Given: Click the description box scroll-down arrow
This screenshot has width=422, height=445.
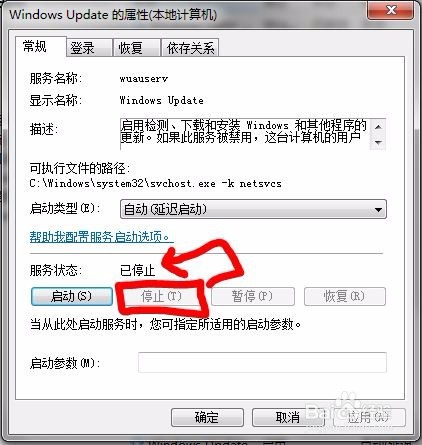Looking at the screenshot, I should (378, 143).
